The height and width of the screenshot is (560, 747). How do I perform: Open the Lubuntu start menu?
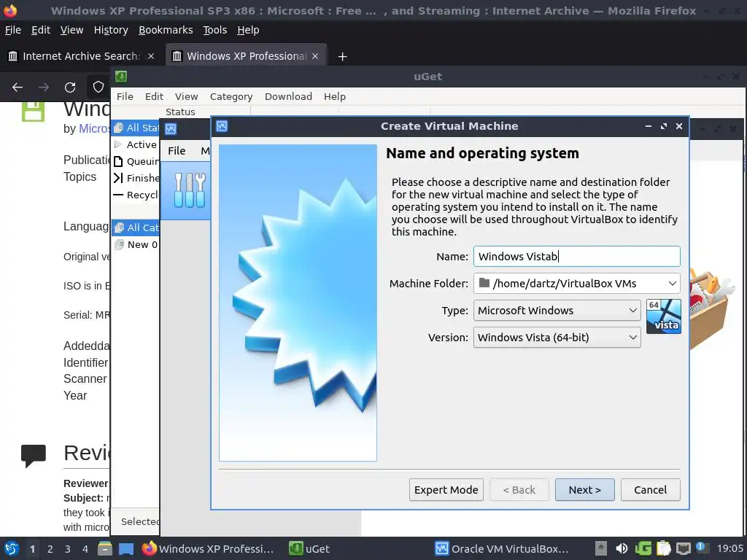(x=11, y=548)
